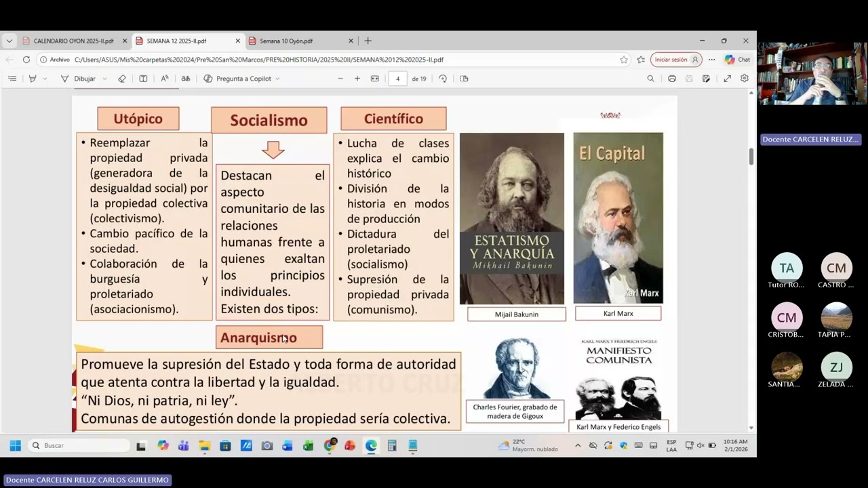Select participant TAPIA landscape avatar
The height and width of the screenshot is (488, 868).
(836, 318)
